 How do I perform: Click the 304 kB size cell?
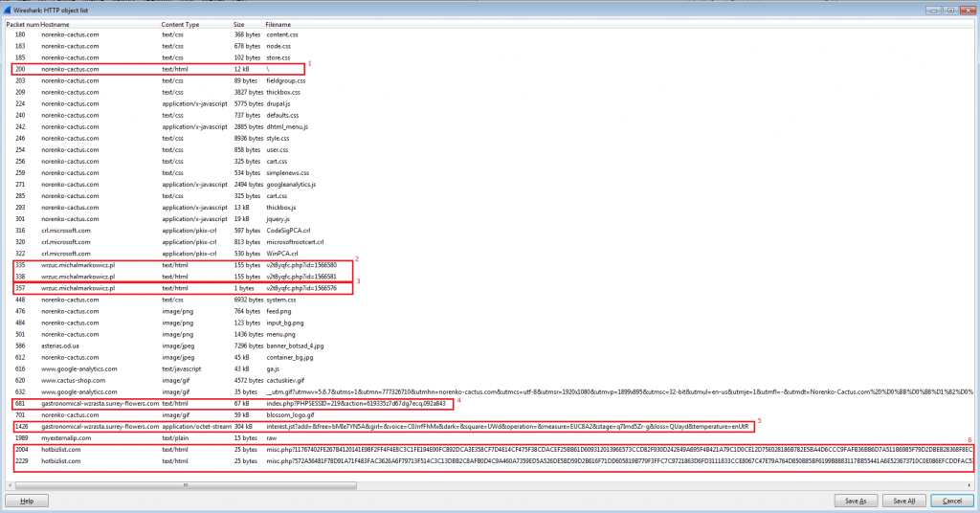(243, 427)
